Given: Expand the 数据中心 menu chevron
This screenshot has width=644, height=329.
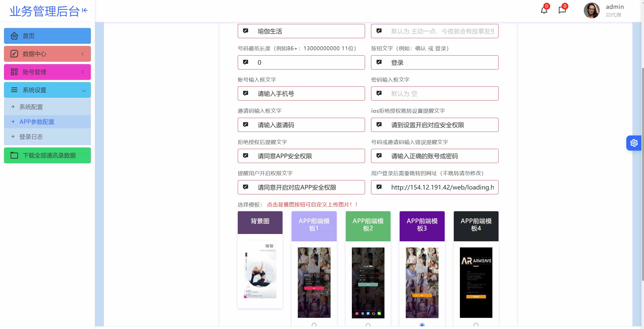Looking at the screenshot, I should [83, 54].
